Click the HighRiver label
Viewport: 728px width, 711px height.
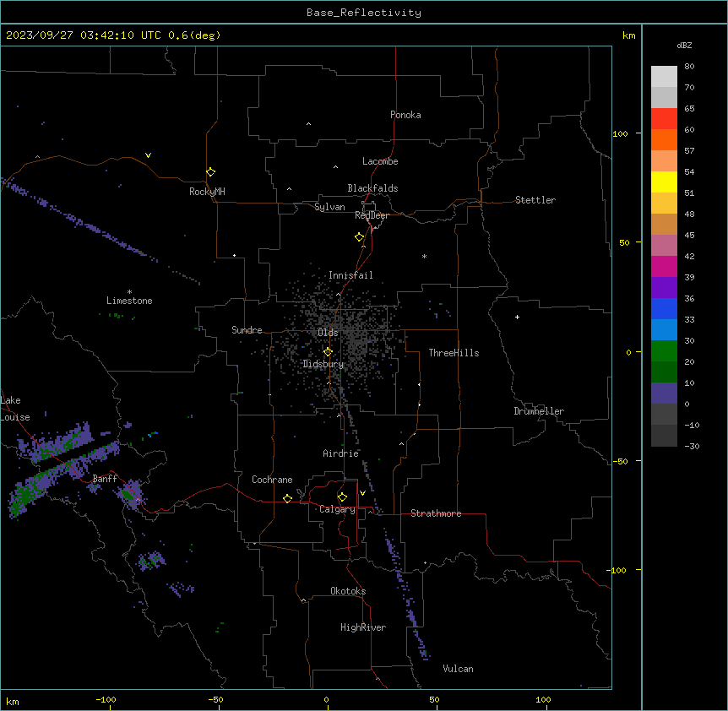(x=363, y=627)
